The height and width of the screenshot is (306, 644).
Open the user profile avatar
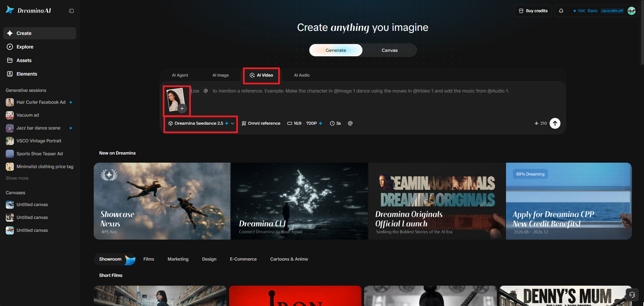(631, 11)
